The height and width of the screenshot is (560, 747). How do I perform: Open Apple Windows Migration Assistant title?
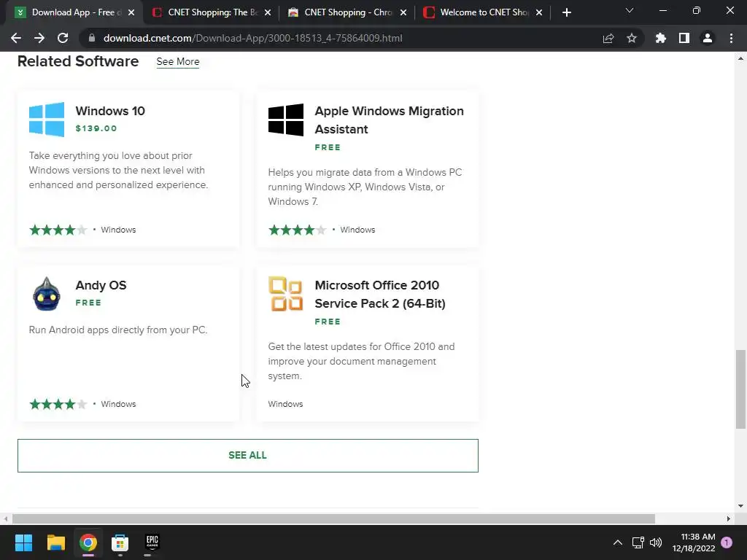click(390, 120)
